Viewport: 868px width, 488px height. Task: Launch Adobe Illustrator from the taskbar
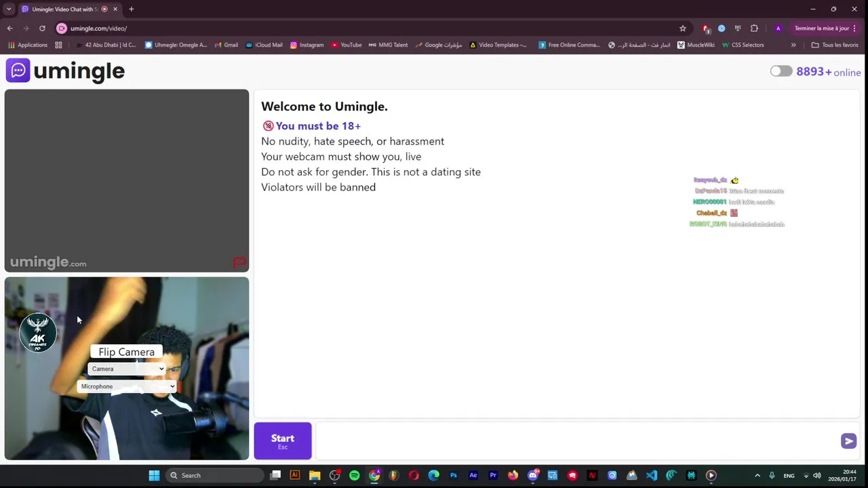(x=295, y=475)
